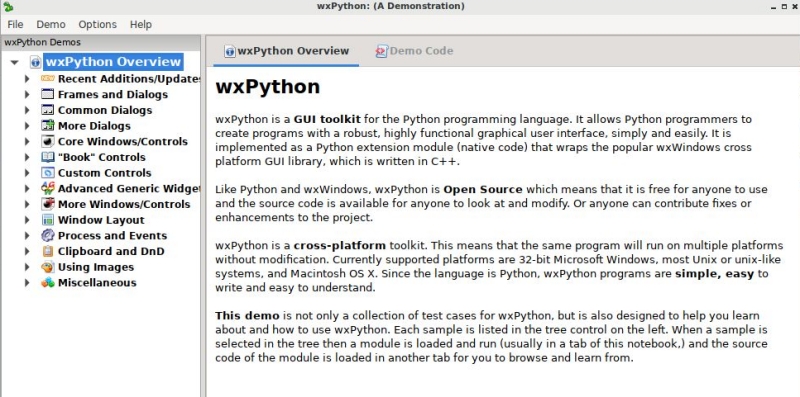The width and height of the screenshot is (800, 397).
Task: Select Recent Additions/Updates tree label
Action: click(x=129, y=79)
